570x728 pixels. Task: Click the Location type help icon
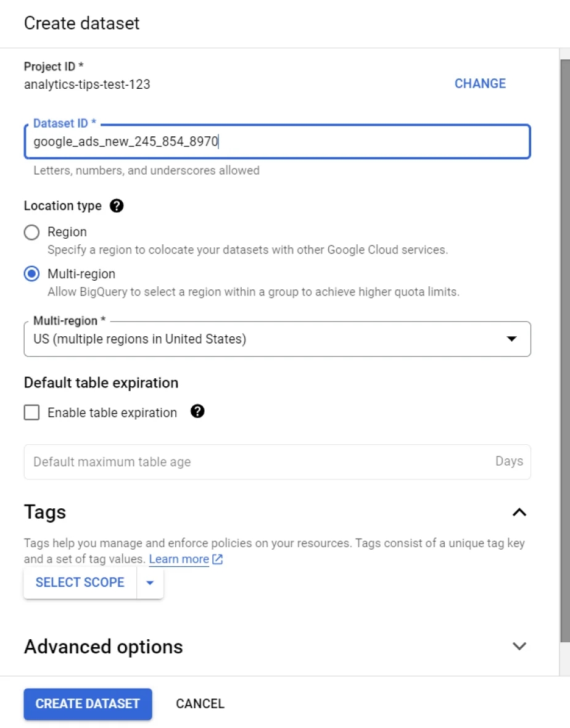pyautogui.click(x=117, y=205)
